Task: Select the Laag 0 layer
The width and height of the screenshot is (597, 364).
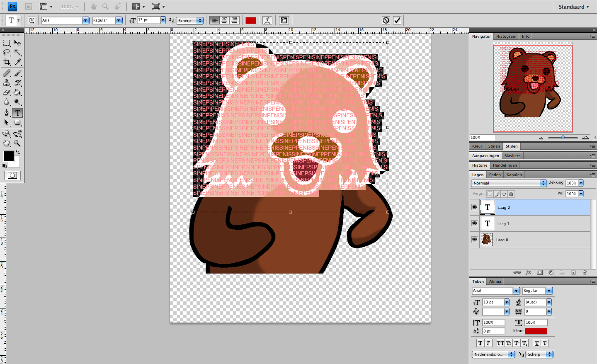Action: pyautogui.click(x=530, y=240)
